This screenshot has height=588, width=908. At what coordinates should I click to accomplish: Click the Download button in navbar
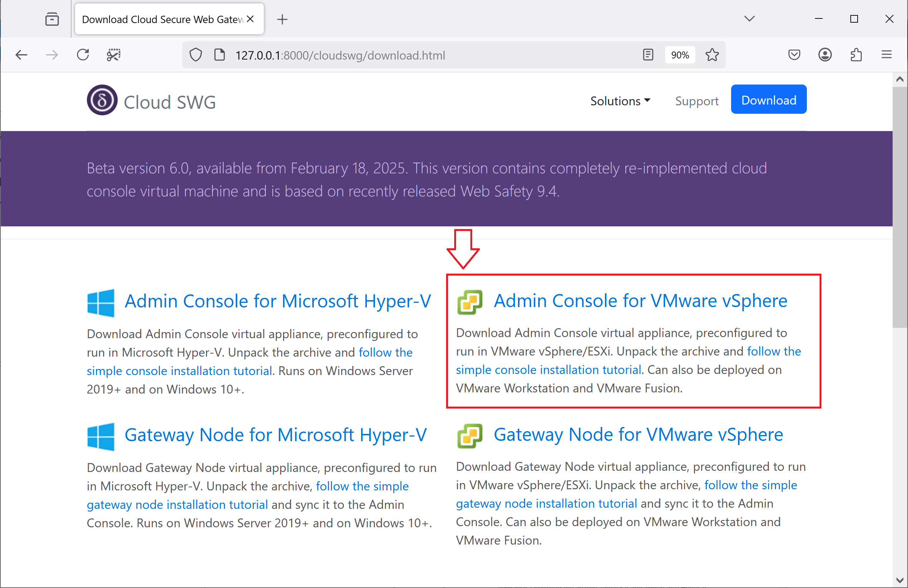tap(769, 100)
